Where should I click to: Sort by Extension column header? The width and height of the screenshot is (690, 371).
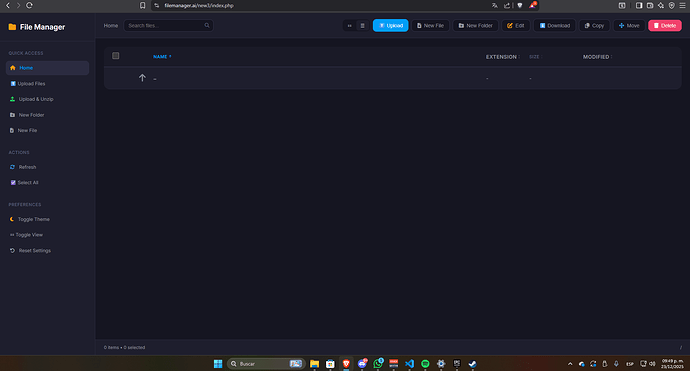point(503,57)
